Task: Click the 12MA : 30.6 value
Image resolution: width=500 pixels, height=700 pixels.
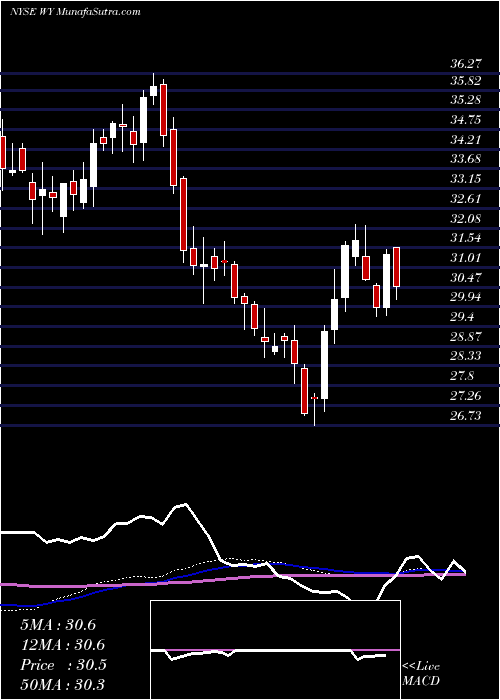Action: pos(62,645)
